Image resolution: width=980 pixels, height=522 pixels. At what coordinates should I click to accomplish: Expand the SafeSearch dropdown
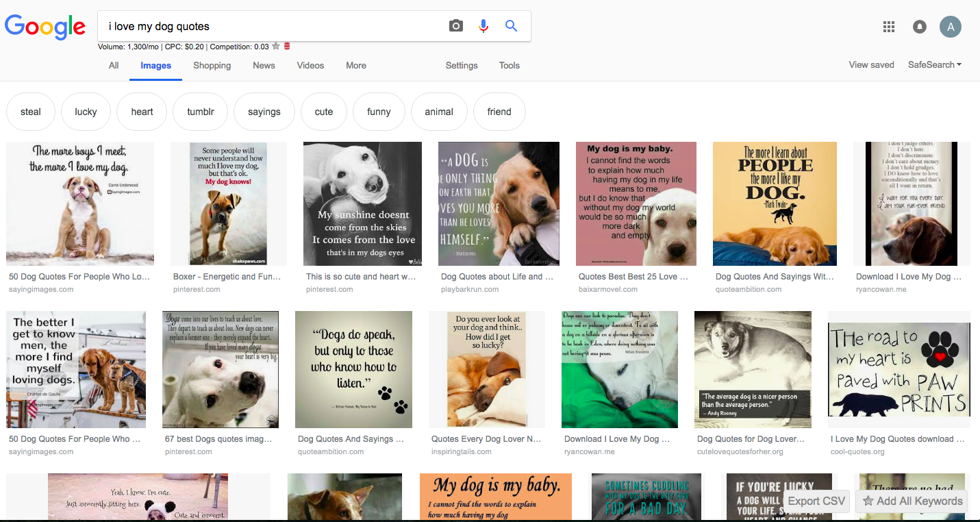[934, 65]
